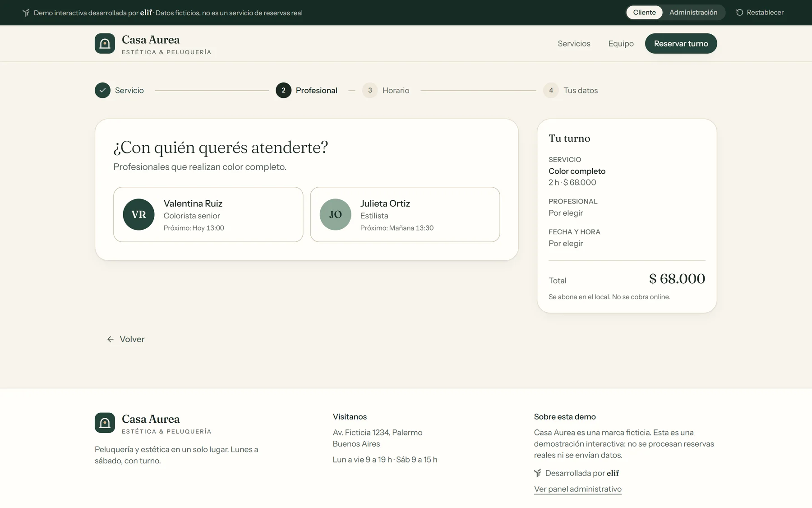Click the Servicio step checkmark icon
This screenshot has width=812, height=508.
pos(102,90)
